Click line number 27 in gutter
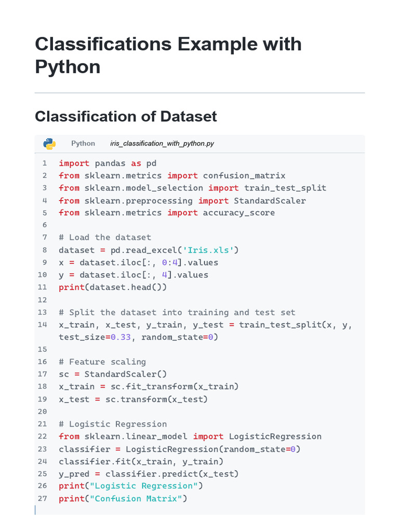The image size is (399, 532). (43, 498)
